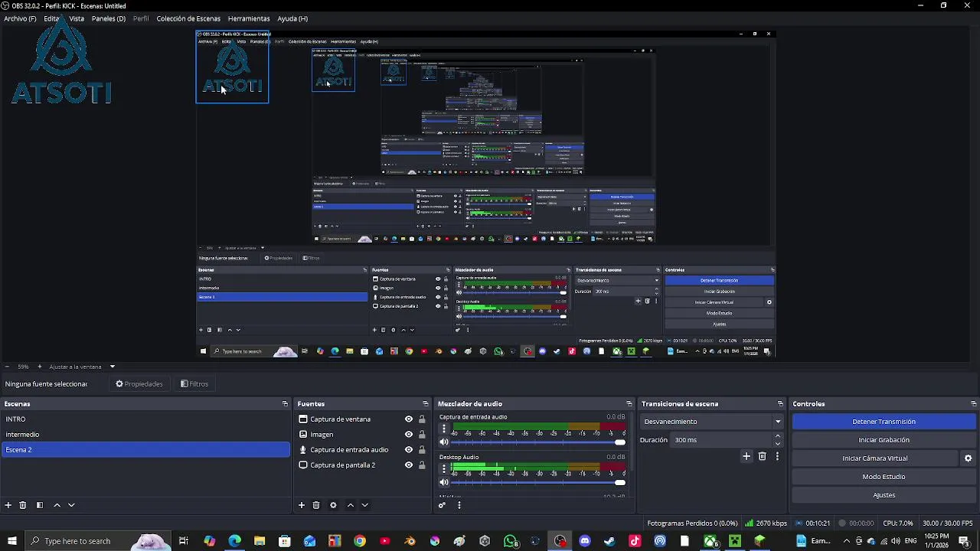Open source properties gear in Fuentes toolbar
This screenshot has width=980, height=551.
click(333, 505)
